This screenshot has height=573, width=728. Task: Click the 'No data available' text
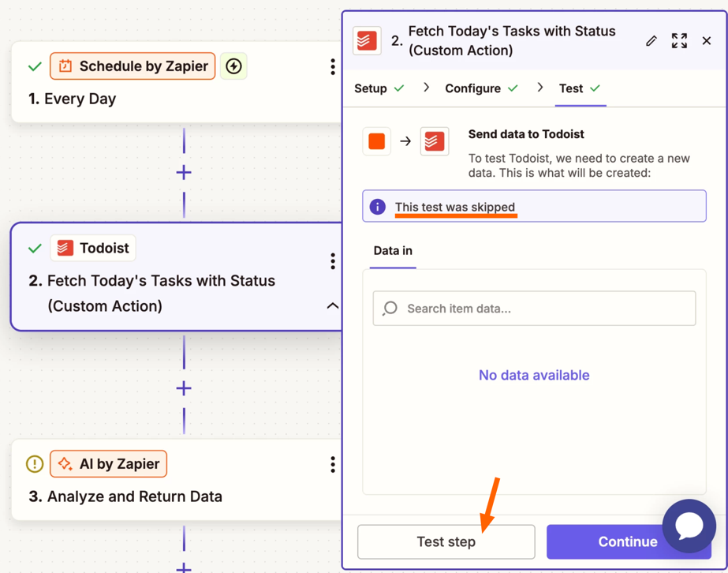pyautogui.click(x=535, y=375)
